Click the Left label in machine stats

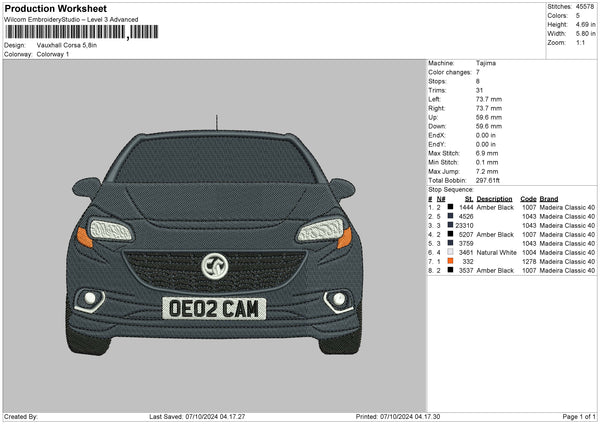tap(434, 99)
